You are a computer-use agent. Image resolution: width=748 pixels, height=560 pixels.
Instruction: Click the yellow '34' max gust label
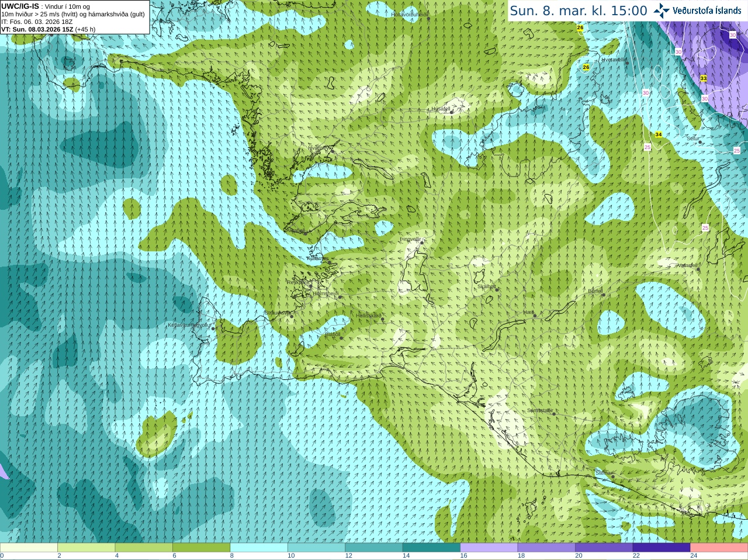659,134
